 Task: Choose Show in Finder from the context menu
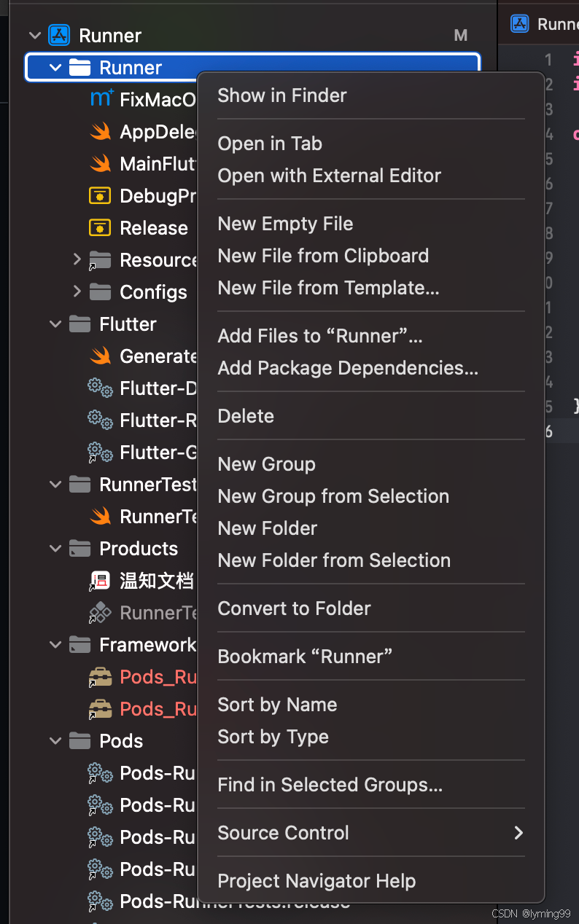(x=281, y=95)
